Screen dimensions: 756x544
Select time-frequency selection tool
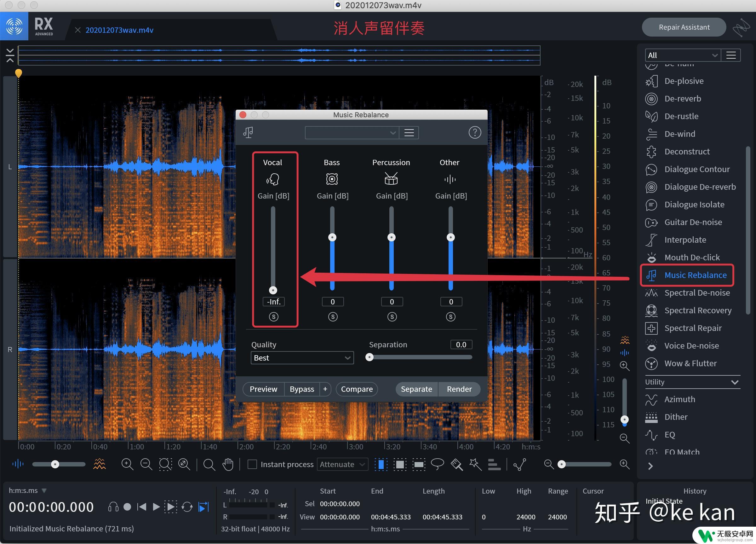pyautogui.click(x=400, y=464)
